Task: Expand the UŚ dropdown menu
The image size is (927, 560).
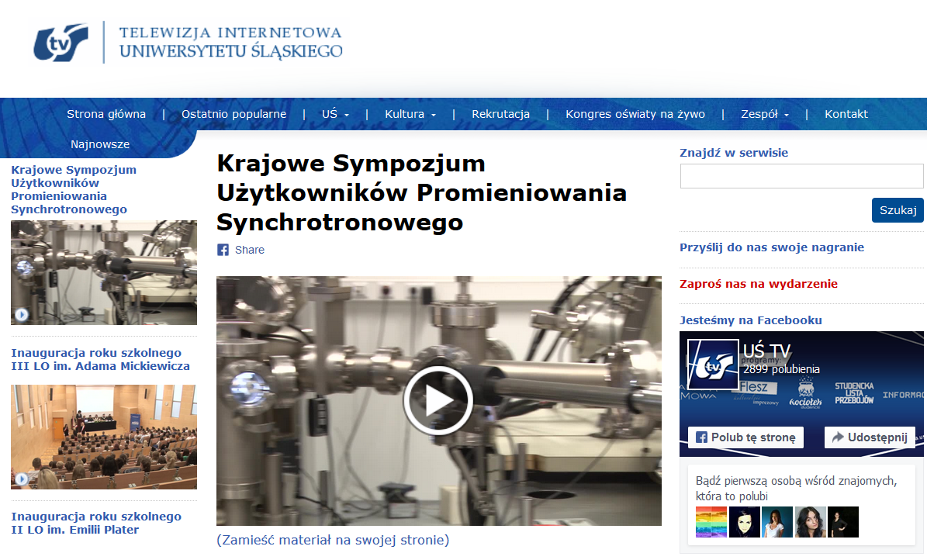Action: coord(335,114)
